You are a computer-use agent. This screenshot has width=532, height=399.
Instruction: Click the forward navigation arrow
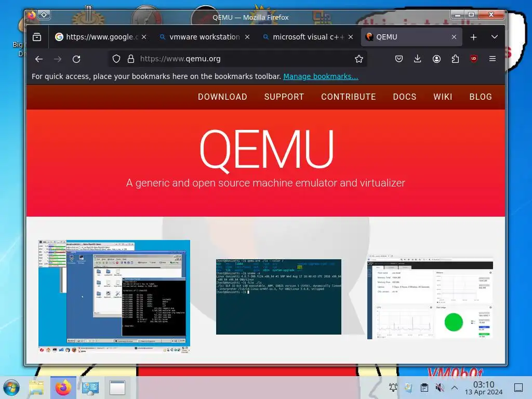click(58, 59)
